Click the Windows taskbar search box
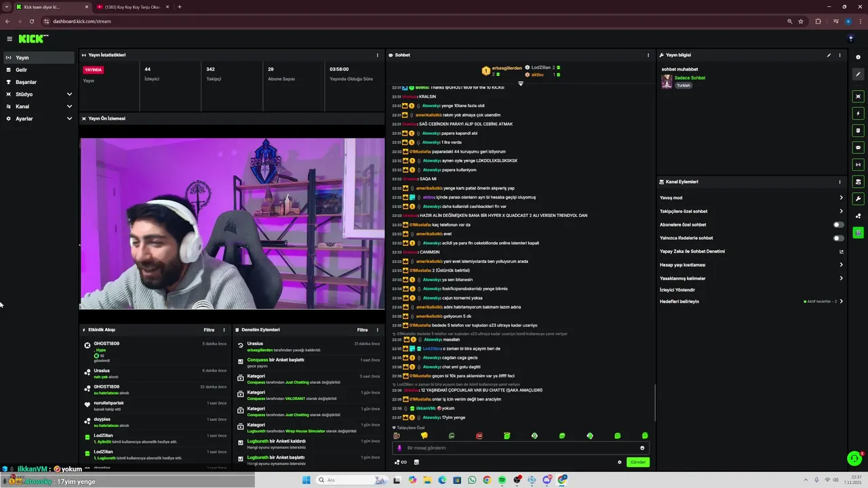 (x=352, y=480)
